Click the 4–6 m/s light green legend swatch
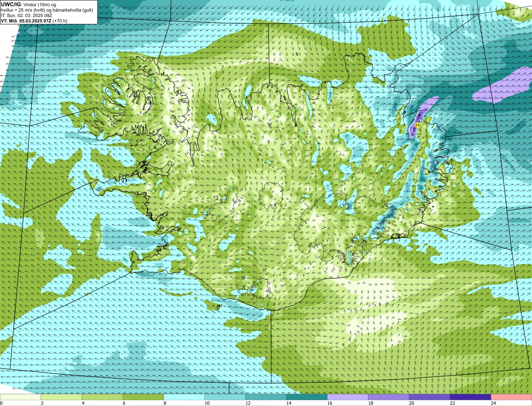Viewport: 532px width, 406px height. tap(103, 397)
